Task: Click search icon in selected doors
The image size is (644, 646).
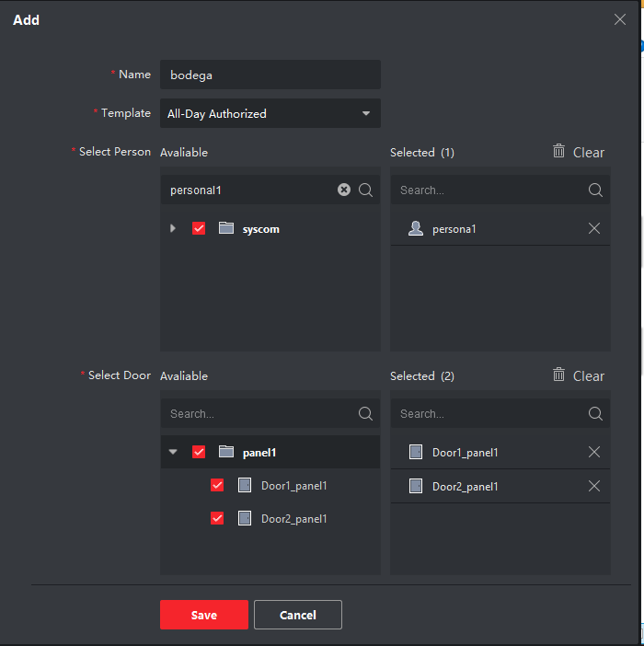Action: (x=595, y=413)
